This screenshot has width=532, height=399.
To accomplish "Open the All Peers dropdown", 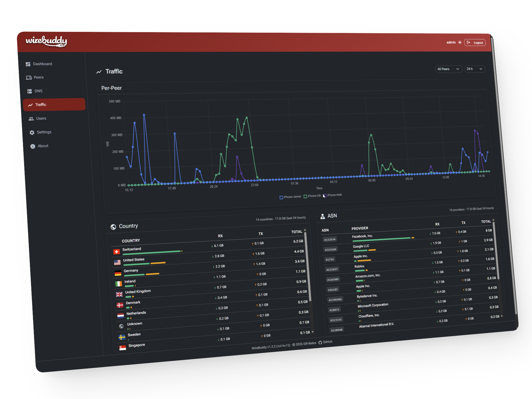I will (448, 69).
